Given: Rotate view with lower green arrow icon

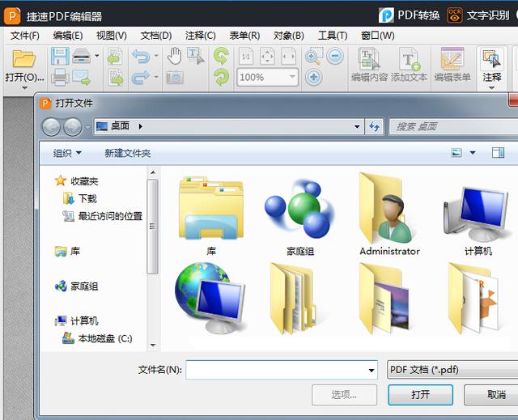Looking at the screenshot, I should pyautogui.click(x=221, y=77).
